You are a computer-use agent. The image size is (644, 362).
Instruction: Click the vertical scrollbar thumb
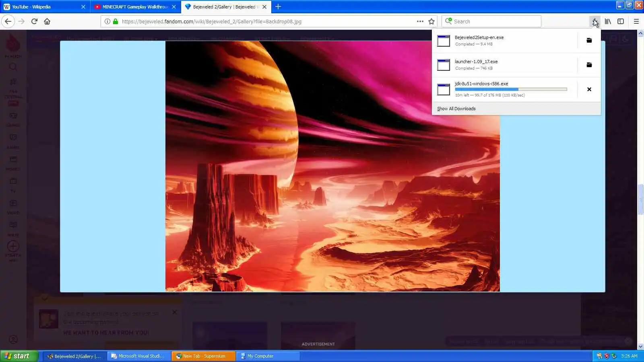[640, 199]
